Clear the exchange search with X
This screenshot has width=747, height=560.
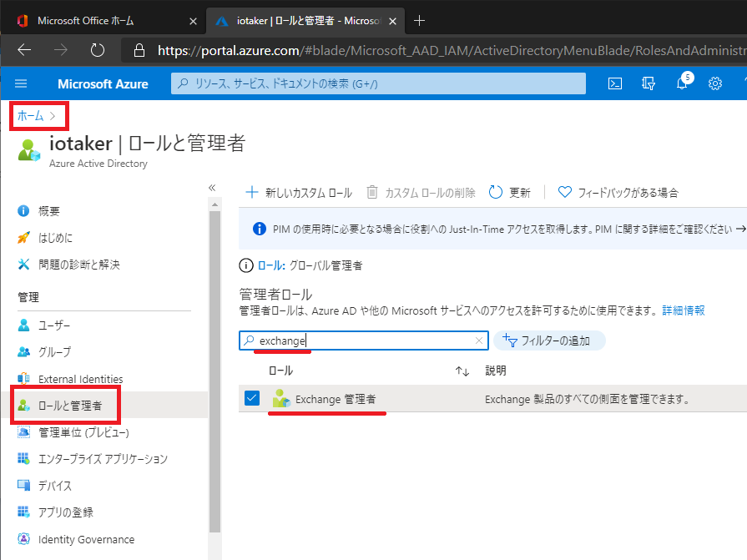tap(479, 341)
